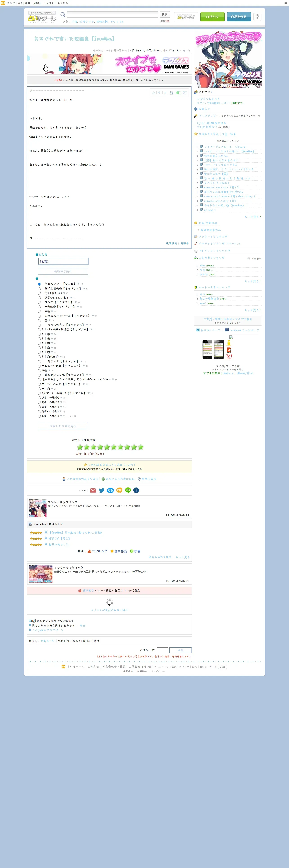Expand もっと見る under related works ranking
The width and height of the screenshot is (289, 868).
click(253, 217)
